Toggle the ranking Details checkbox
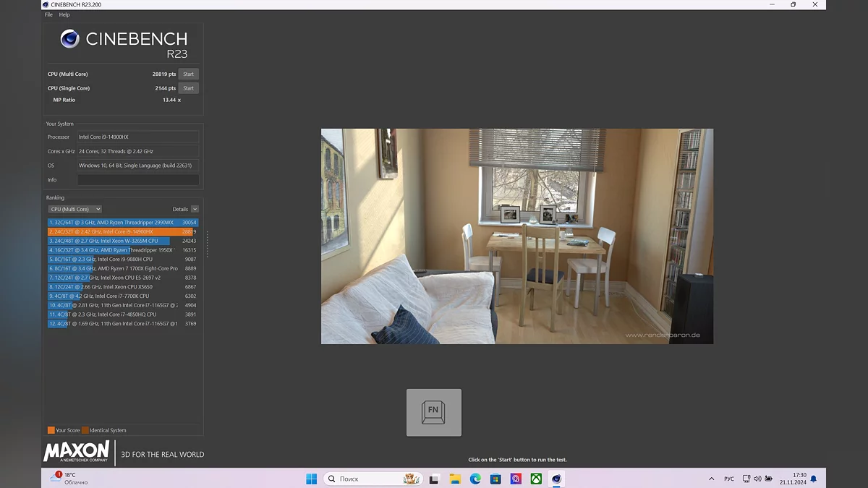The width and height of the screenshot is (868, 488). tap(195, 209)
